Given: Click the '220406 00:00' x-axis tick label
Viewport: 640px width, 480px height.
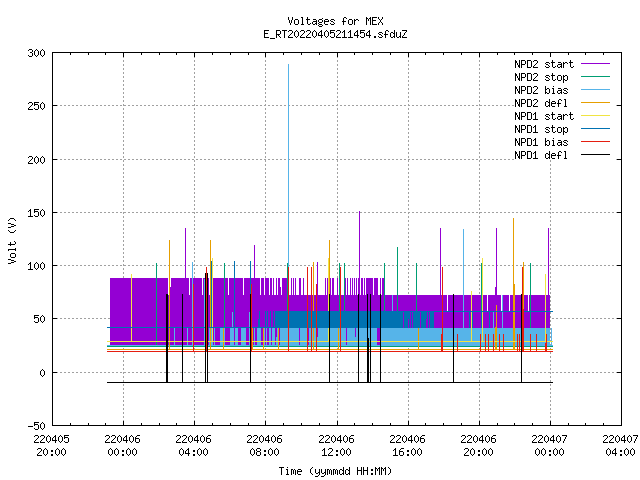Looking at the screenshot, I should coord(122,446).
